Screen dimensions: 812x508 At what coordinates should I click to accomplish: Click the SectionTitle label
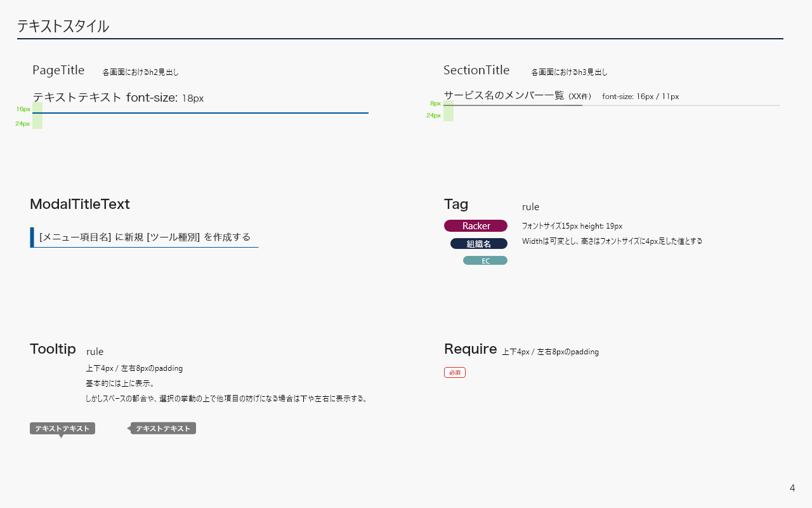pyautogui.click(x=476, y=70)
